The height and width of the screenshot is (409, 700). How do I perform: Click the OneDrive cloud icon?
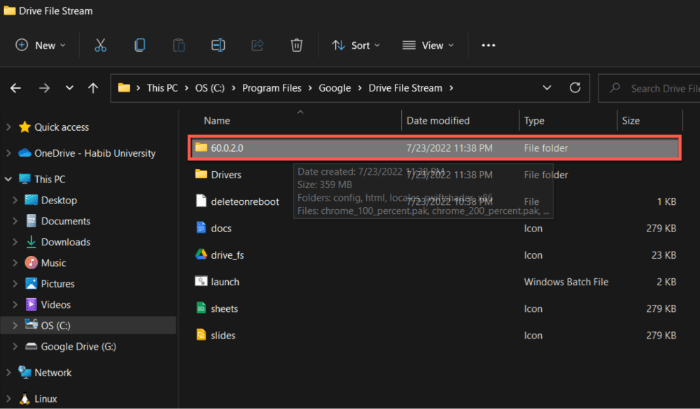pyautogui.click(x=25, y=153)
